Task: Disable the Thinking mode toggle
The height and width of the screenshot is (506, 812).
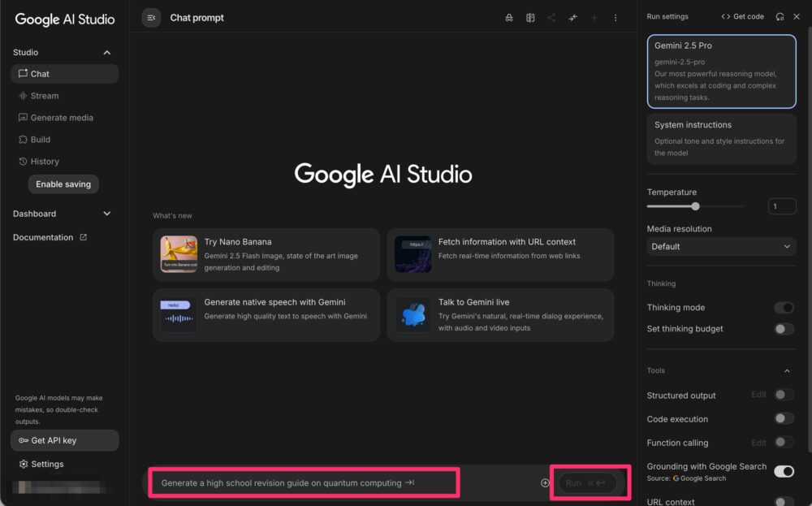Action: (x=784, y=308)
